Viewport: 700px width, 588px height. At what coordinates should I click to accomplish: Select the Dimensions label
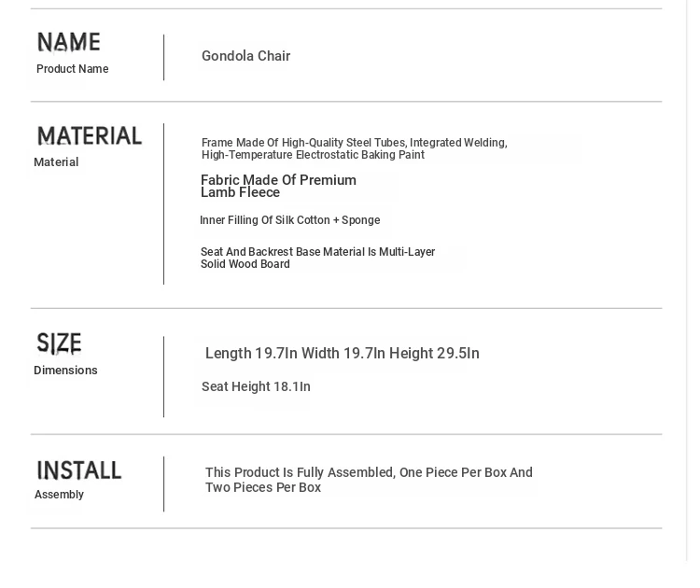tap(65, 371)
